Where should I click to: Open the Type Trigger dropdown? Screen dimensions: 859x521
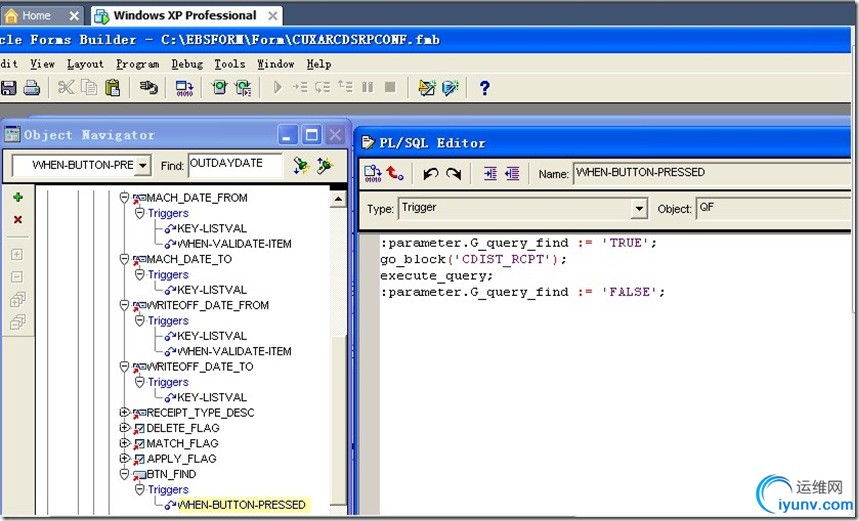[x=639, y=209]
